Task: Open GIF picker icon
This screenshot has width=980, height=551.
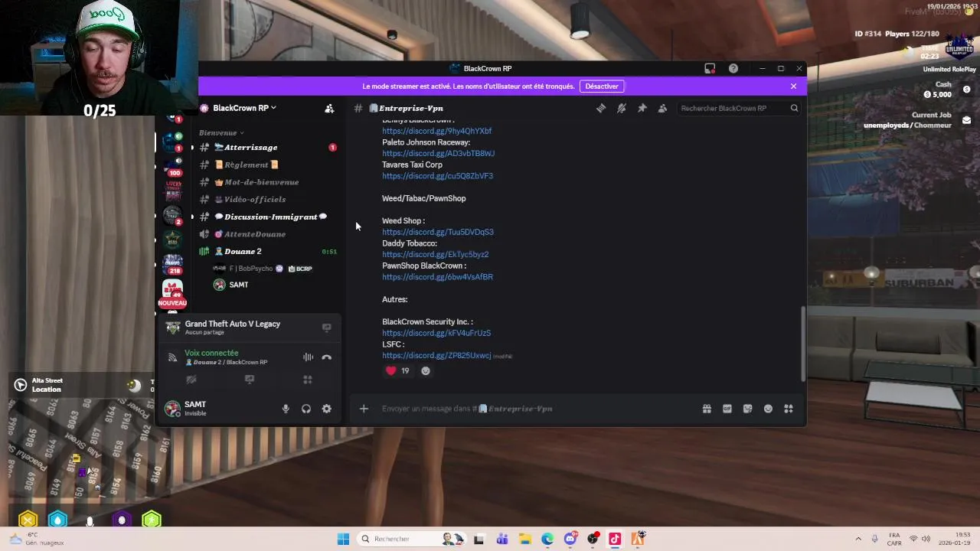Action: click(x=727, y=409)
